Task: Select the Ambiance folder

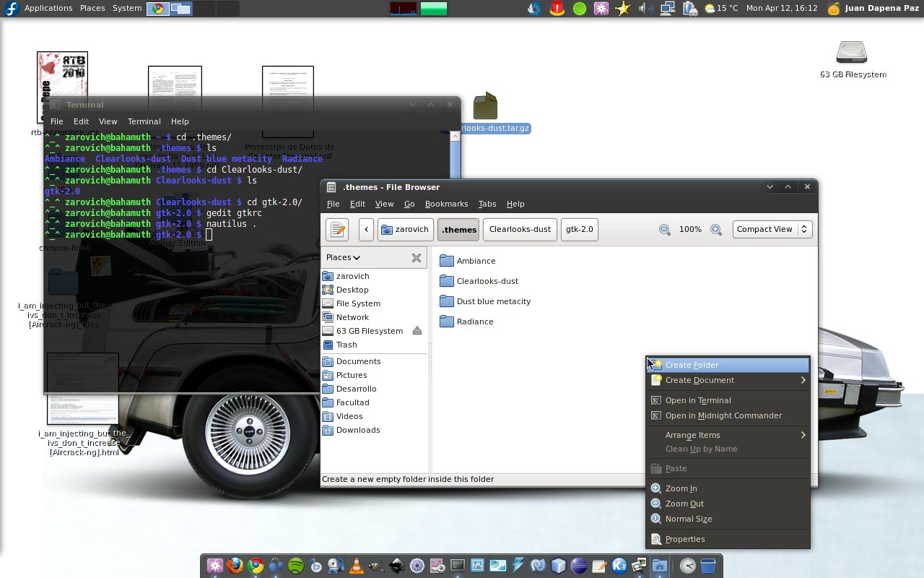Action: pos(467,261)
